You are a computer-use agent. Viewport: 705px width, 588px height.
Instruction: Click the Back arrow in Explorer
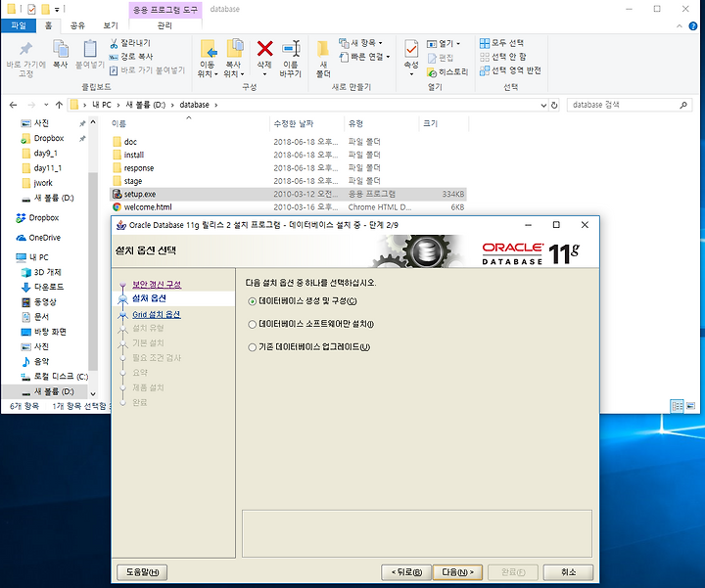(13, 105)
